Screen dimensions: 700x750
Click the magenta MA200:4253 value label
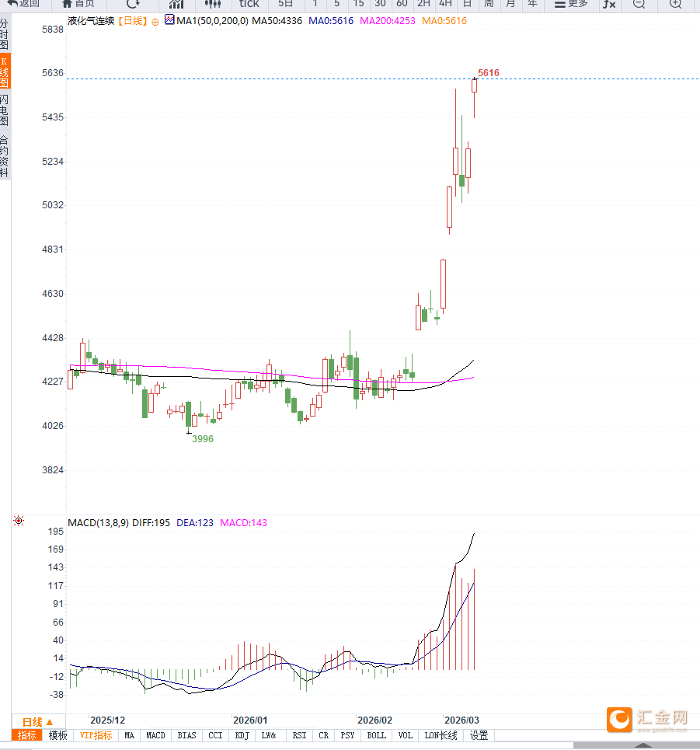point(388,20)
